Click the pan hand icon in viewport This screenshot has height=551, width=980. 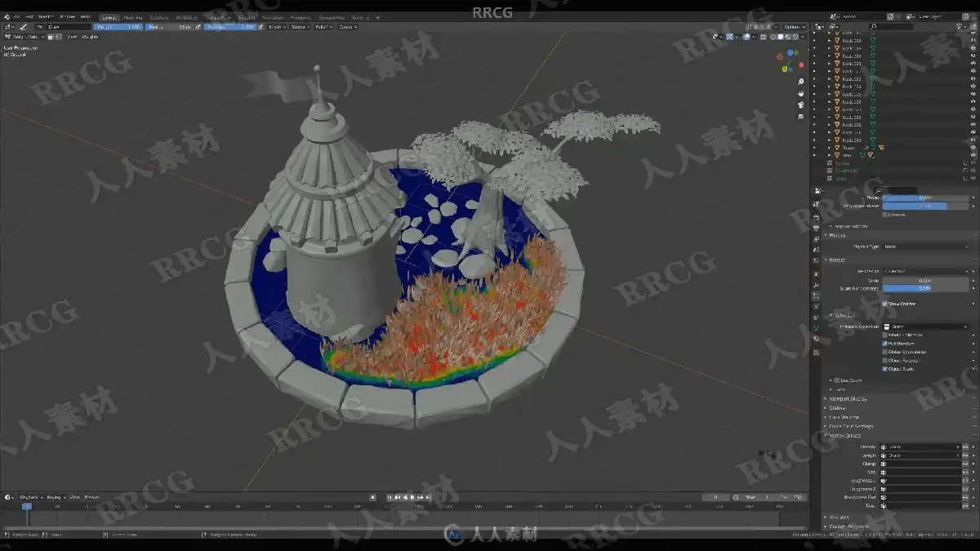click(x=801, y=94)
